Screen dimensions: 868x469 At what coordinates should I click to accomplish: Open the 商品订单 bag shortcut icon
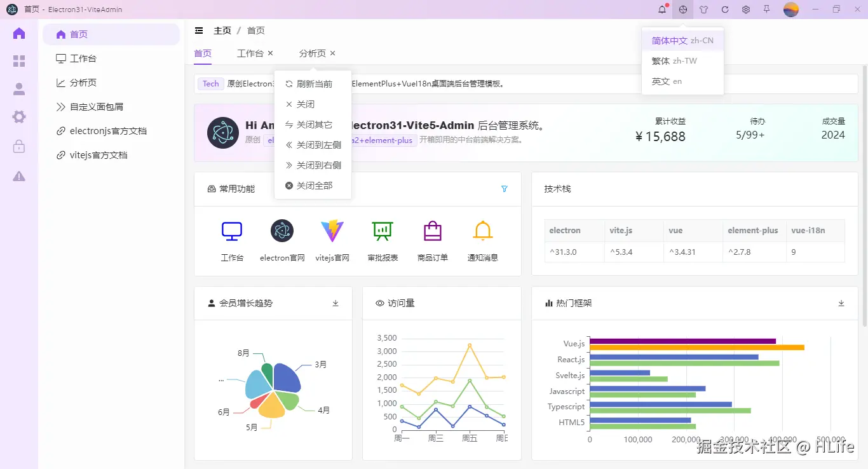point(433,231)
